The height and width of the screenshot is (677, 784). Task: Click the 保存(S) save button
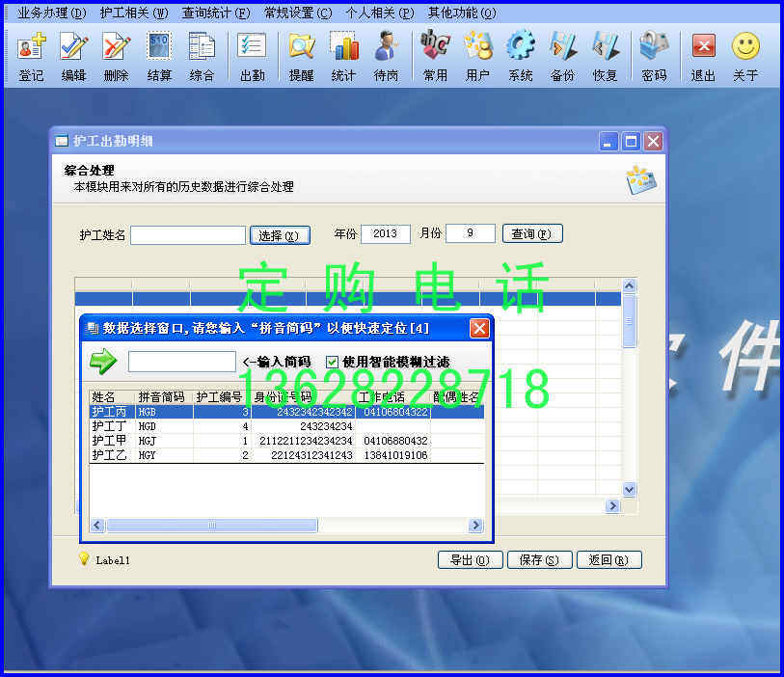coord(539,560)
